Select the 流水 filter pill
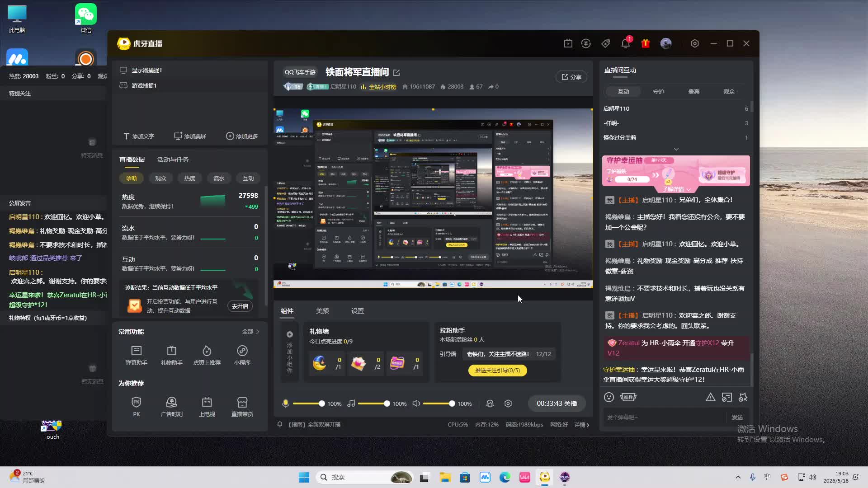This screenshot has height=488, width=868. tap(219, 178)
